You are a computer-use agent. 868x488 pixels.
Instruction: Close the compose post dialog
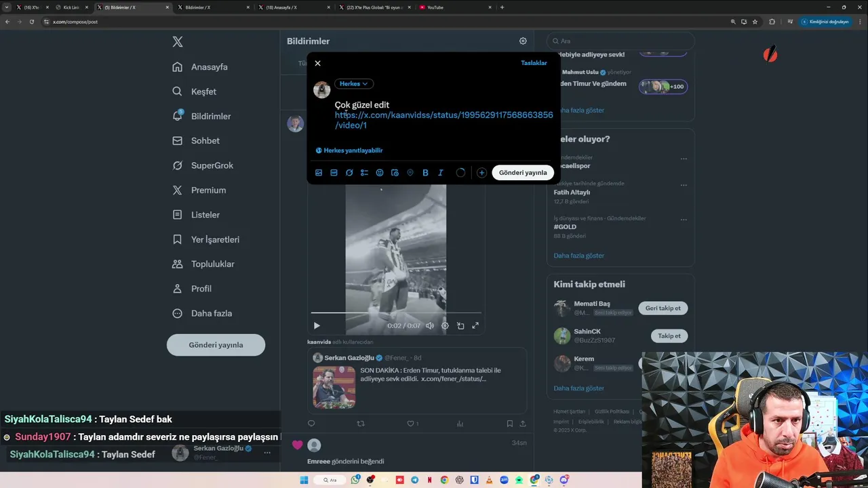tap(317, 63)
